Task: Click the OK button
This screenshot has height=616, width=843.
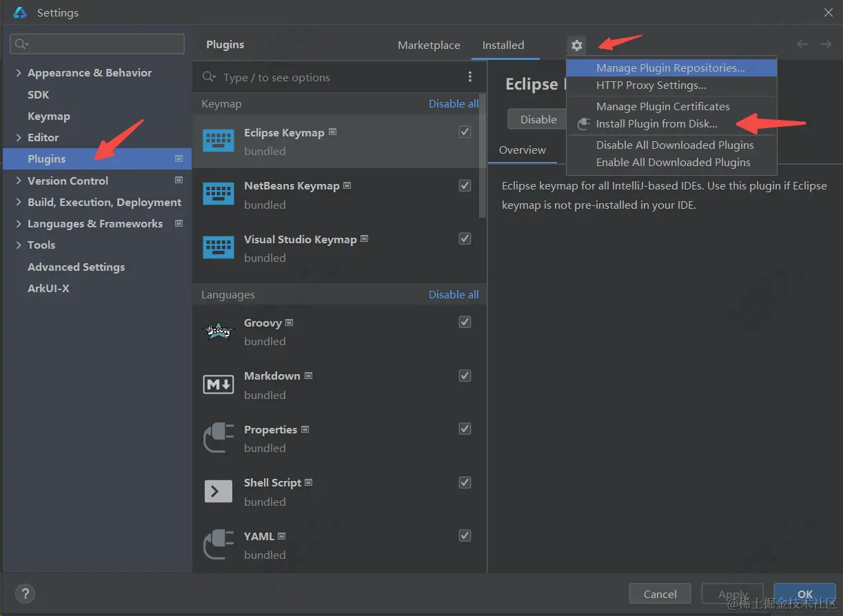Action: (x=805, y=594)
